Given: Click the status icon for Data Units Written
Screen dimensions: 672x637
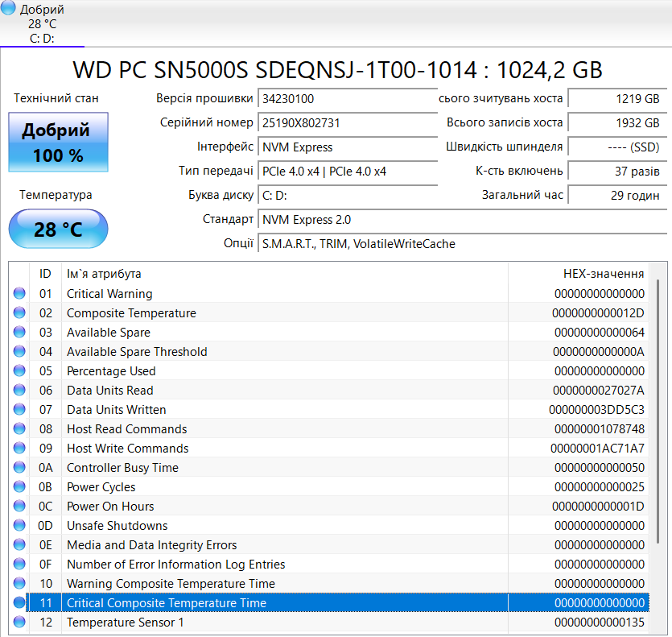Looking at the screenshot, I should 19,410.
